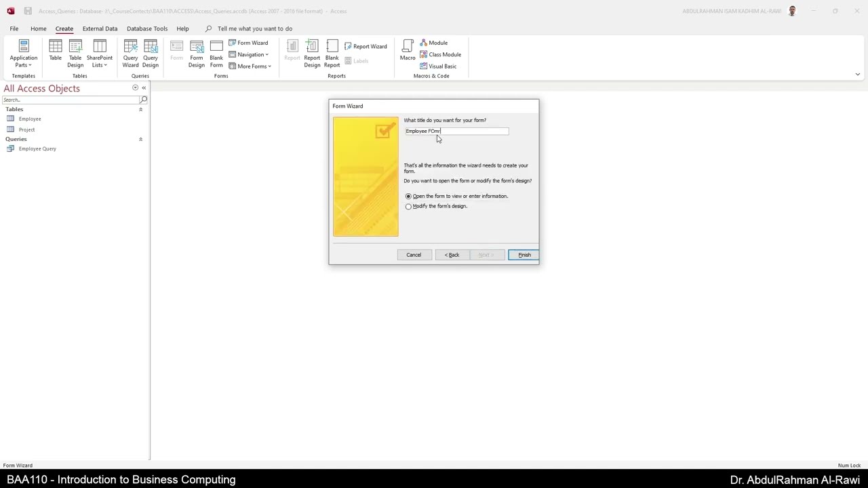Insert a Class Module

(x=440, y=54)
